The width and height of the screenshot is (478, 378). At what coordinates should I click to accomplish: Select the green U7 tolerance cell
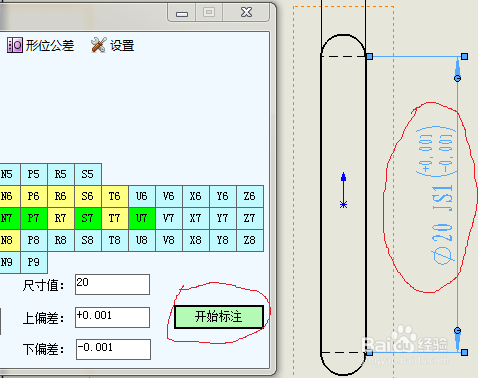[142, 218]
